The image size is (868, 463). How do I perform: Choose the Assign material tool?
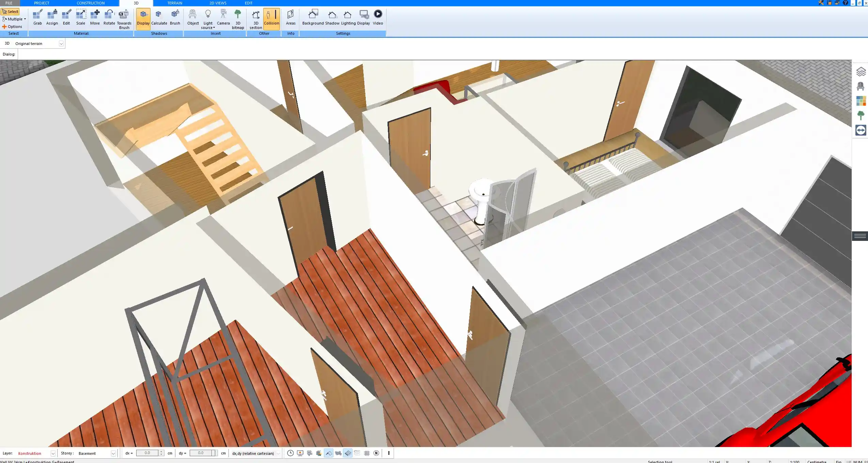[52, 18]
